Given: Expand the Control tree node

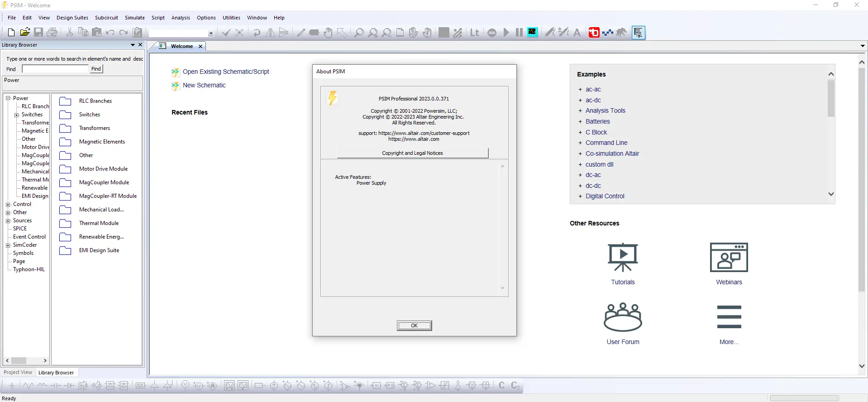Looking at the screenshot, I should [8, 205].
